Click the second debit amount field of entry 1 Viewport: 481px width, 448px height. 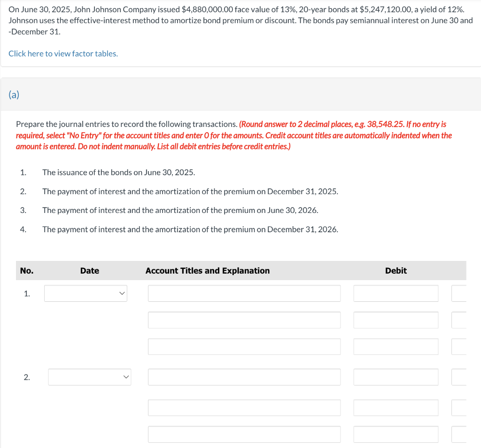tap(396, 320)
